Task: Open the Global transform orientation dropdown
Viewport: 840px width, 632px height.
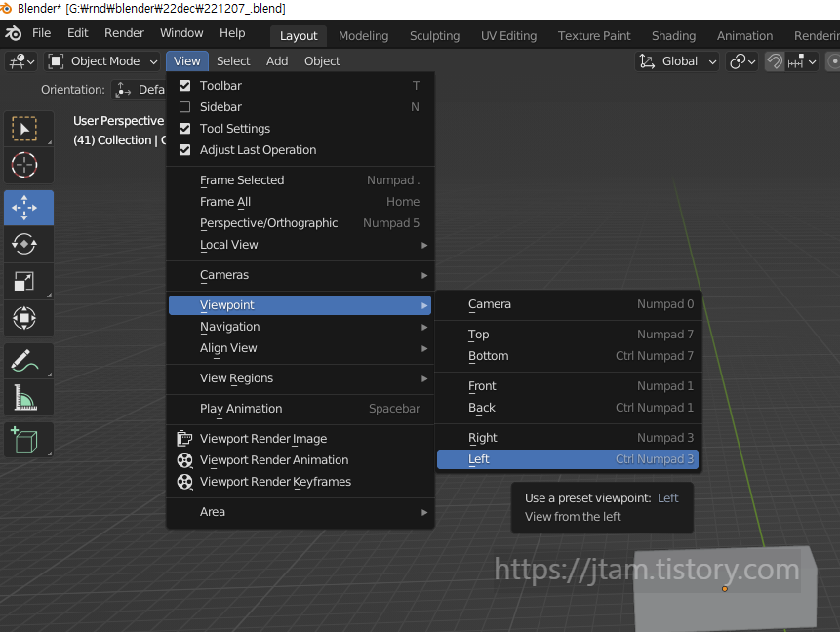Action: coord(677,61)
